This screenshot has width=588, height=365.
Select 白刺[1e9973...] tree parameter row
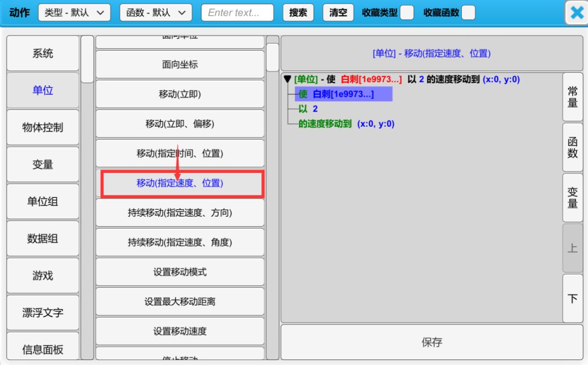343,94
